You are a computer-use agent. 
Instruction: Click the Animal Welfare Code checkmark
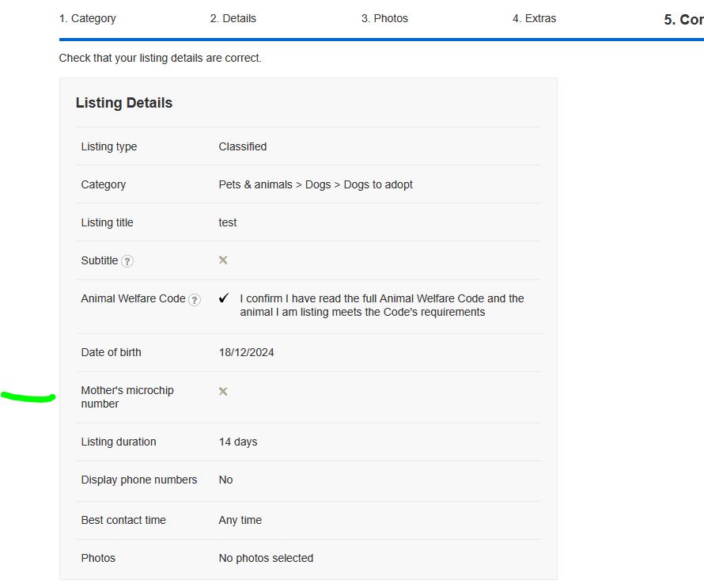point(224,298)
